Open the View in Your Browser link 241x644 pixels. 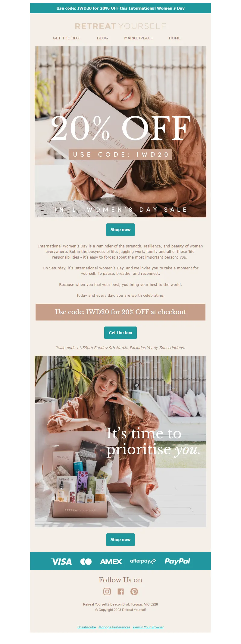148,627
